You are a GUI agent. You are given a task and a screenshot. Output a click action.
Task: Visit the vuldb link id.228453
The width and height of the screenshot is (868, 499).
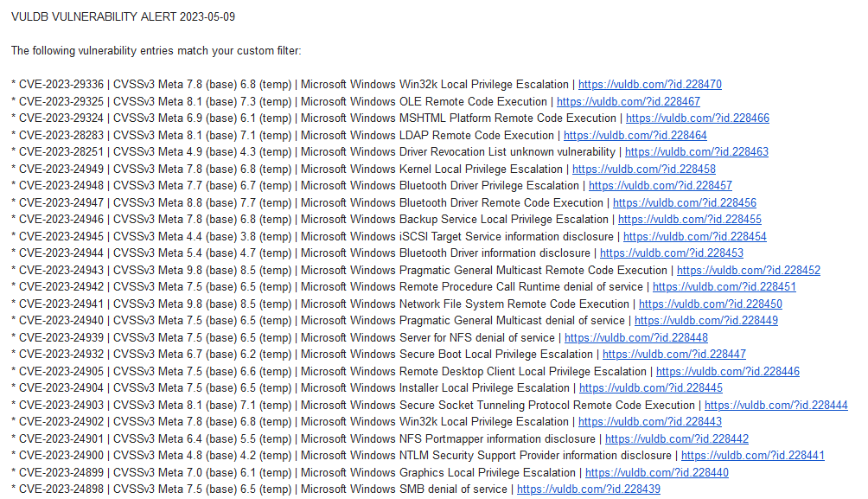[672, 253]
